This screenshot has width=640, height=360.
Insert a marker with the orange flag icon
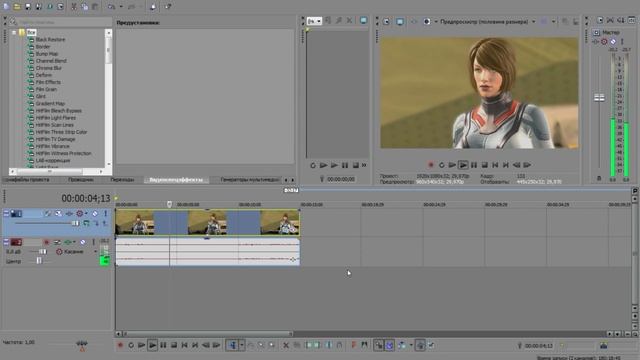354,345
